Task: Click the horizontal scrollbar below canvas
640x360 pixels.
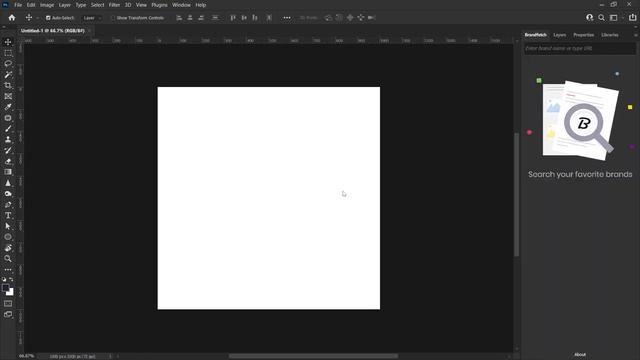Action: 313,356
